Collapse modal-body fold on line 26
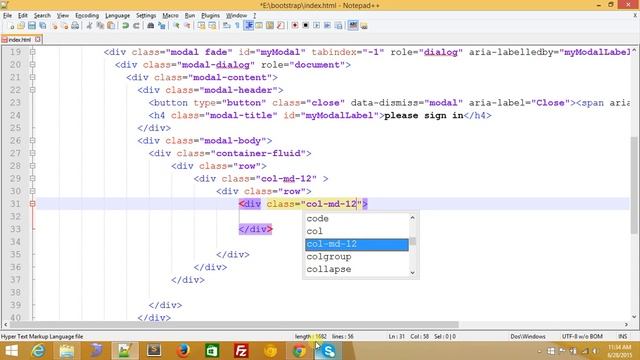640x360 pixels. click(x=32, y=140)
